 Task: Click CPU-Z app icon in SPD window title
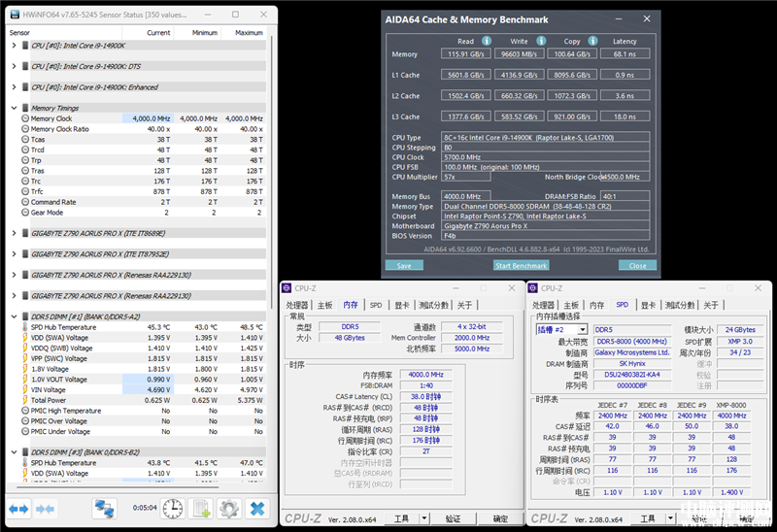(x=532, y=287)
